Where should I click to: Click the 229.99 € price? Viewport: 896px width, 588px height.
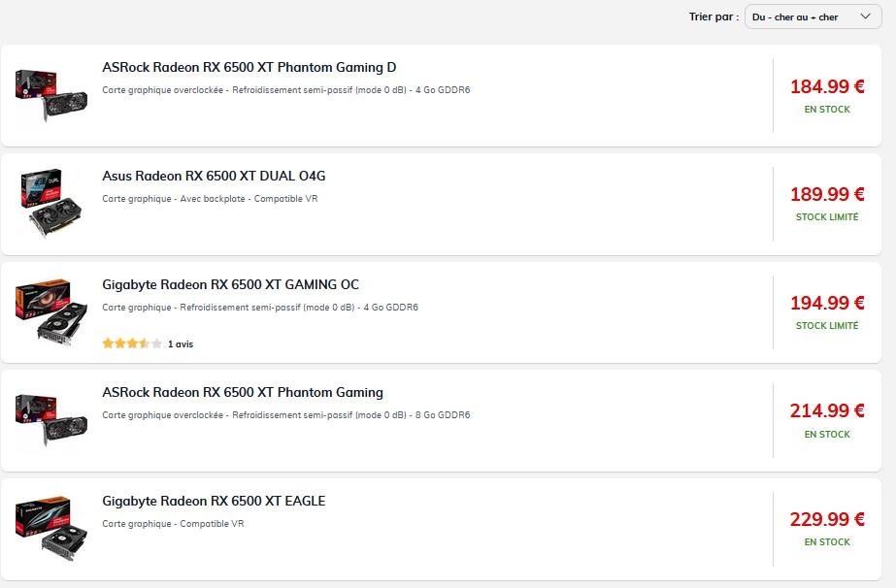[827, 519]
